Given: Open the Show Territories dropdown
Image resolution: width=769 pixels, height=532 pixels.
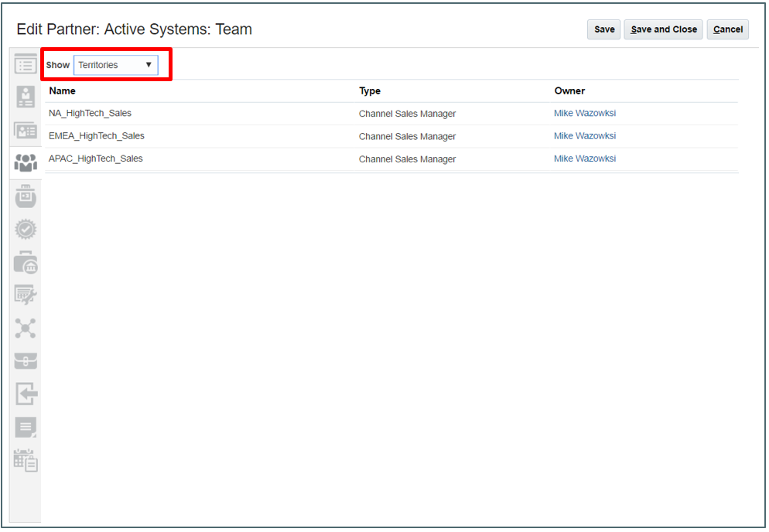Looking at the screenshot, I should click(116, 65).
